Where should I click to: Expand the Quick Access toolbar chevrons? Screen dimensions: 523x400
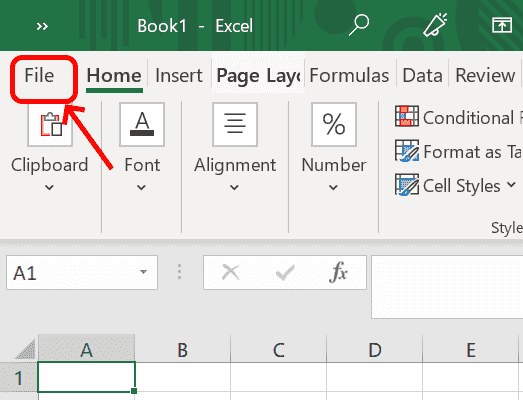tap(42, 26)
